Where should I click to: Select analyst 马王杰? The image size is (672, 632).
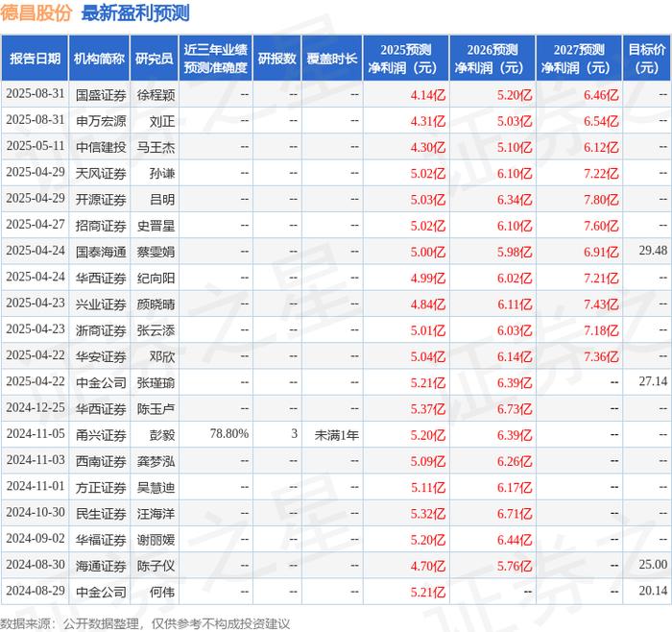click(156, 148)
